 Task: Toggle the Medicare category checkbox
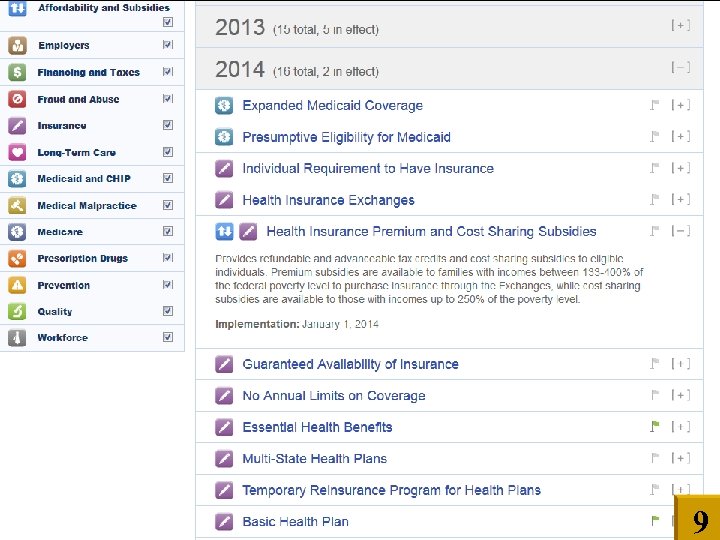168,232
